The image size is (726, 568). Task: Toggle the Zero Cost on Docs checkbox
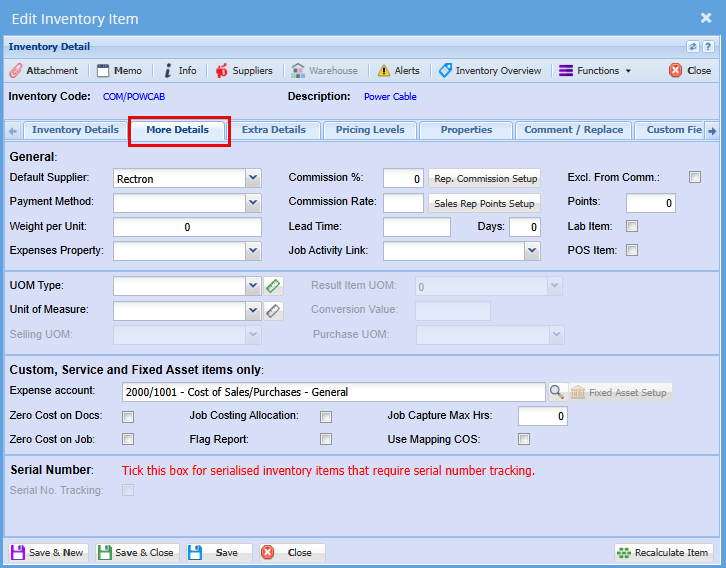[x=128, y=417]
